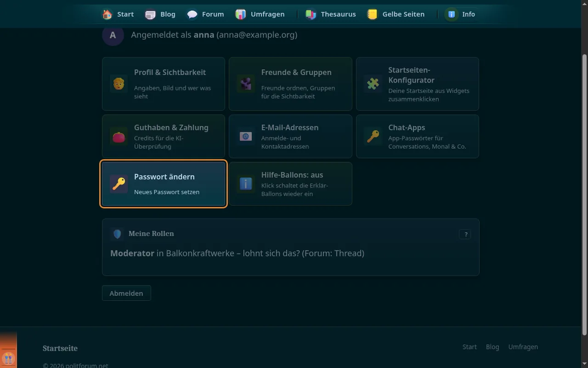Open Thesaurus from the navigation bar
The image size is (588, 368).
point(331,14)
